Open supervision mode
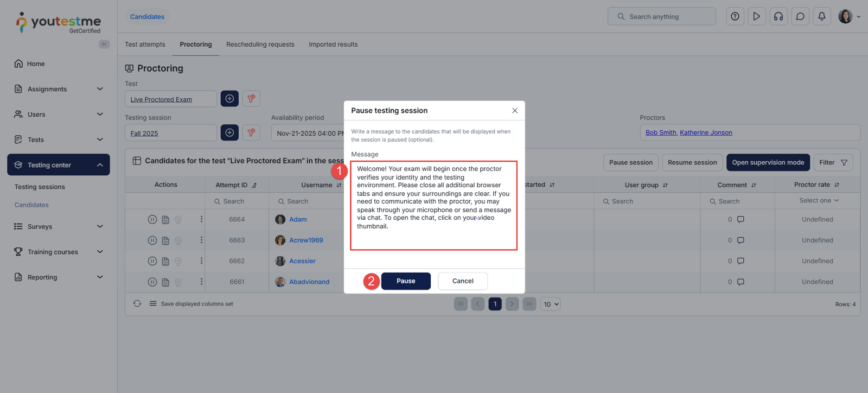868x393 pixels. point(768,162)
